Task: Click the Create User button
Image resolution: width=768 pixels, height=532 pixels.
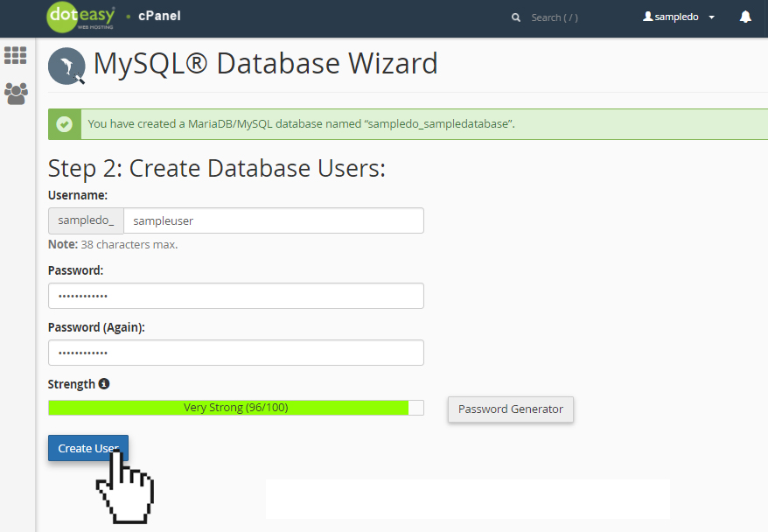Action: [x=87, y=447]
